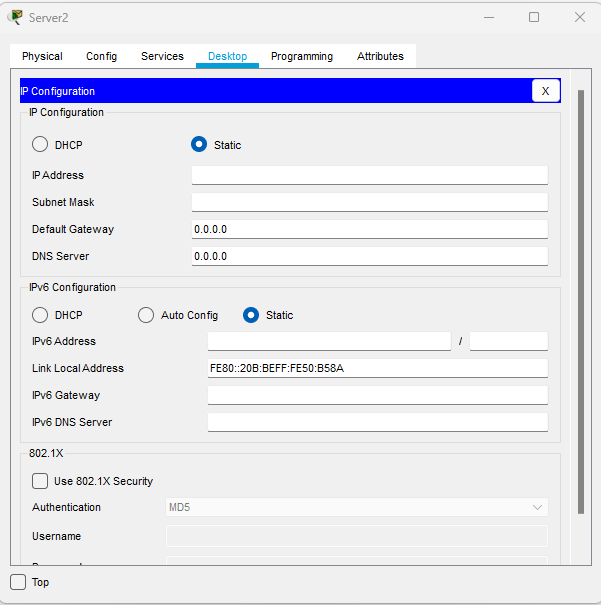The height and width of the screenshot is (605, 601).
Task: Select IPv4 DHCP radio button
Action: 40,144
